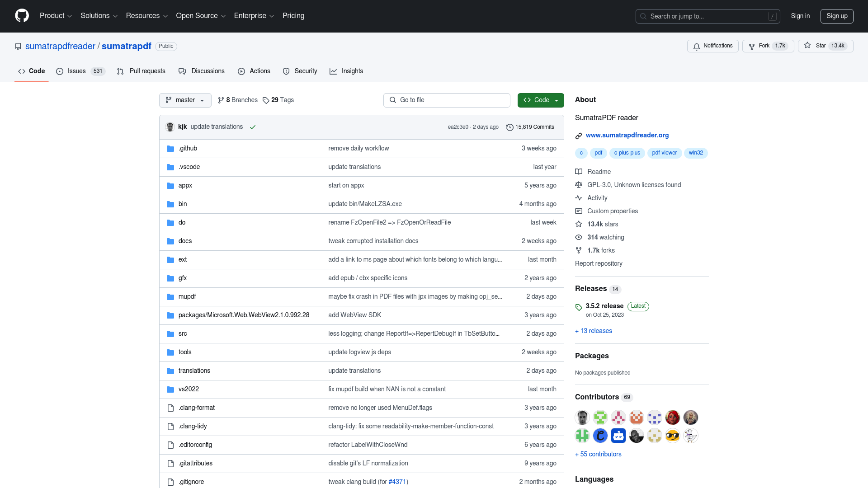Click the Pull requests icon

click(120, 71)
